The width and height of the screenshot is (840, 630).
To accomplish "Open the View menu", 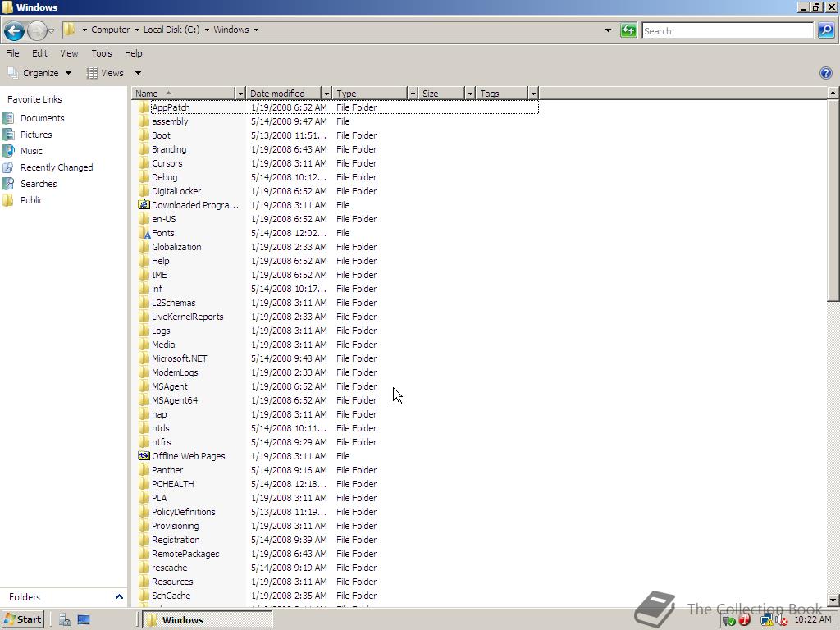I will tap(69, 53).
